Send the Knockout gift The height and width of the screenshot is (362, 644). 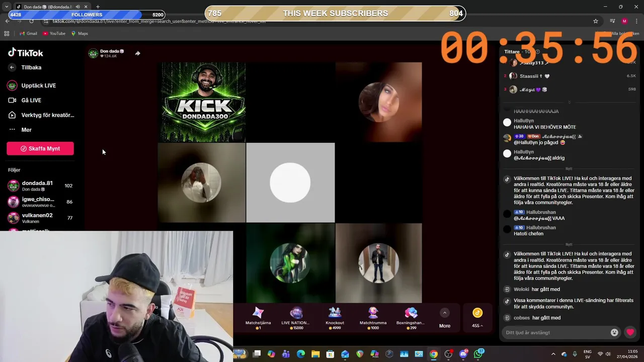click(x=335, y=318)
